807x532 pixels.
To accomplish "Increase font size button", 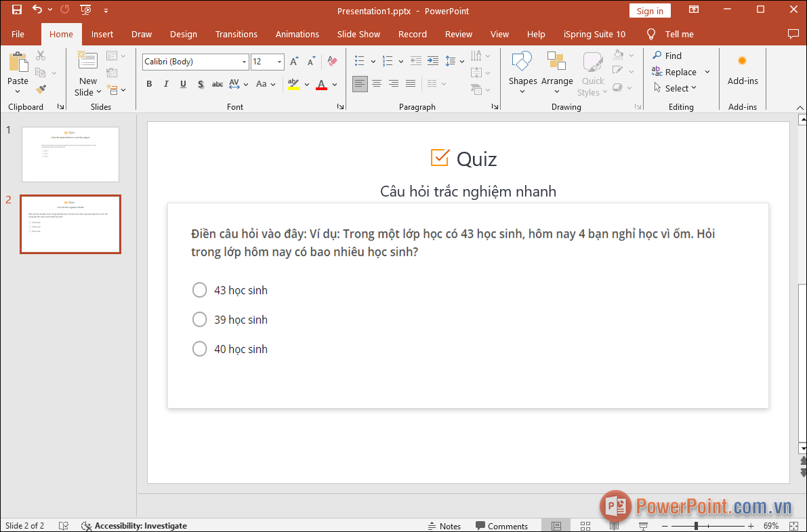I will tap(294, 62).
